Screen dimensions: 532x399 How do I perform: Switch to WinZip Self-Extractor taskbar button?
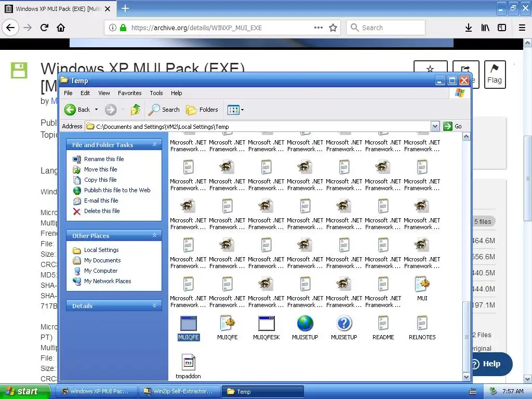pos(179,391)
